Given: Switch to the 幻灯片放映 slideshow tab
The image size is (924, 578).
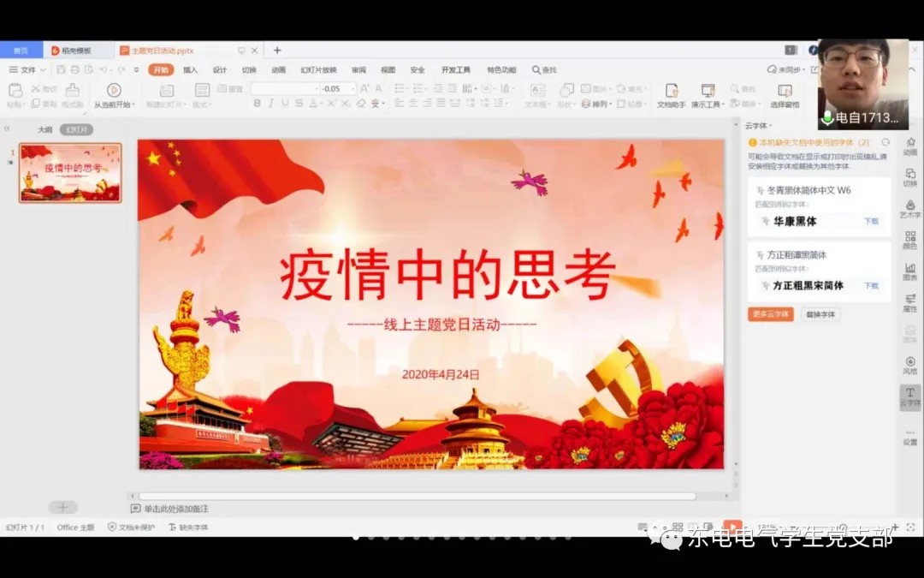Looking at the screenshot, I should click(318, 70).
